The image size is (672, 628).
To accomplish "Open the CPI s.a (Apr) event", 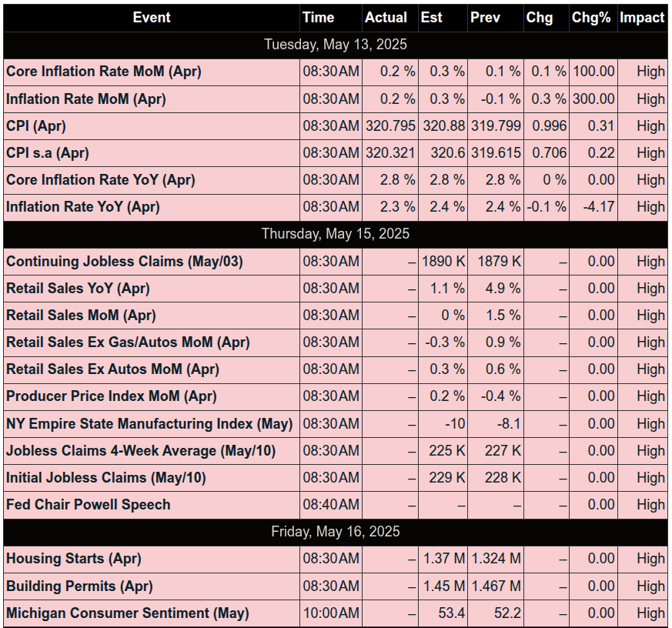I will (x=48, y=153).
